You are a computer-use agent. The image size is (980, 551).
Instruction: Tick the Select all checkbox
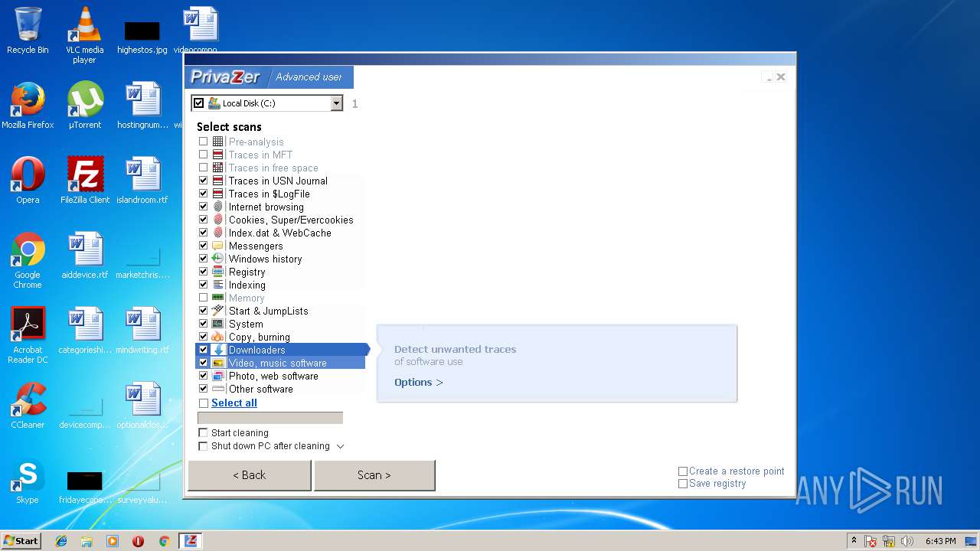tap(203, 403)
